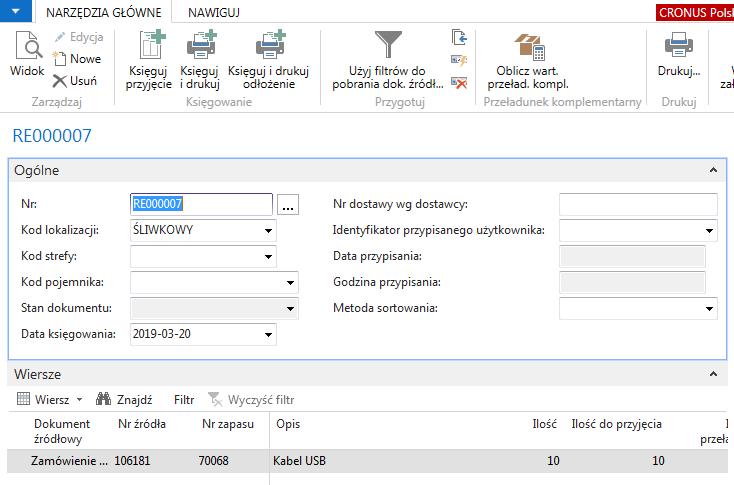Collapse the Wiersze section

(x=713, y=374)
